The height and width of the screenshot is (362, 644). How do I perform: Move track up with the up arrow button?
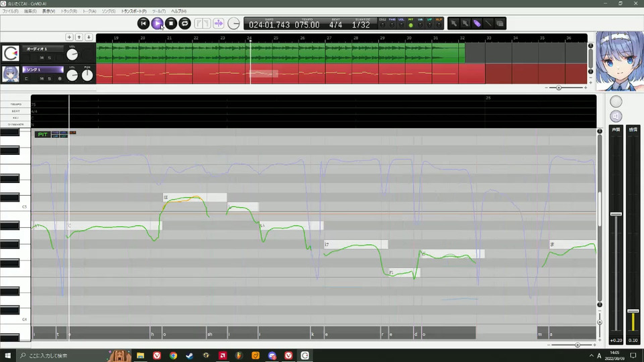coord(79,38)
